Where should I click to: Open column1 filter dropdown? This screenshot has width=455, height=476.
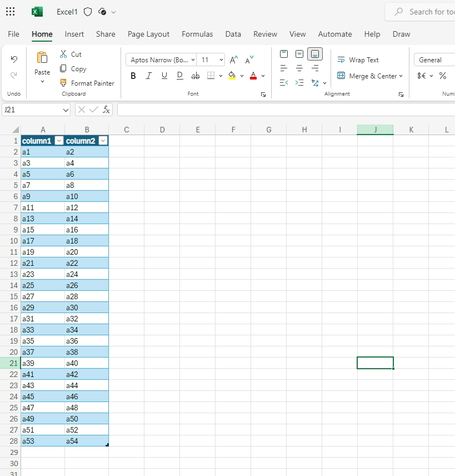click(x=59, y=141)
